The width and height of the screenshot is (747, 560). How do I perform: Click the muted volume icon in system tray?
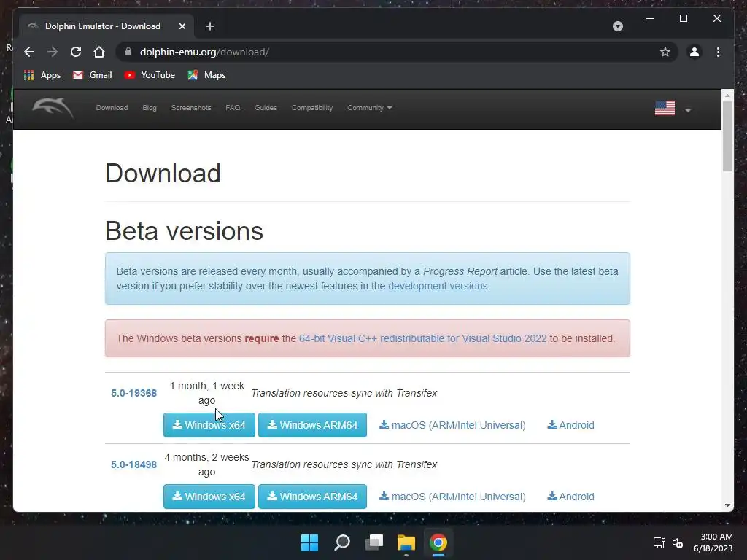click(x=678, y=542)
